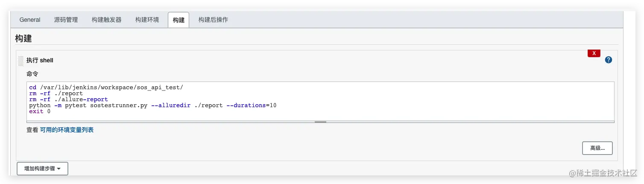Image resolution: width=644 pixels, height=184 pixels.
Task: Click the 'exit 0' command line
Action: [40, 111]
